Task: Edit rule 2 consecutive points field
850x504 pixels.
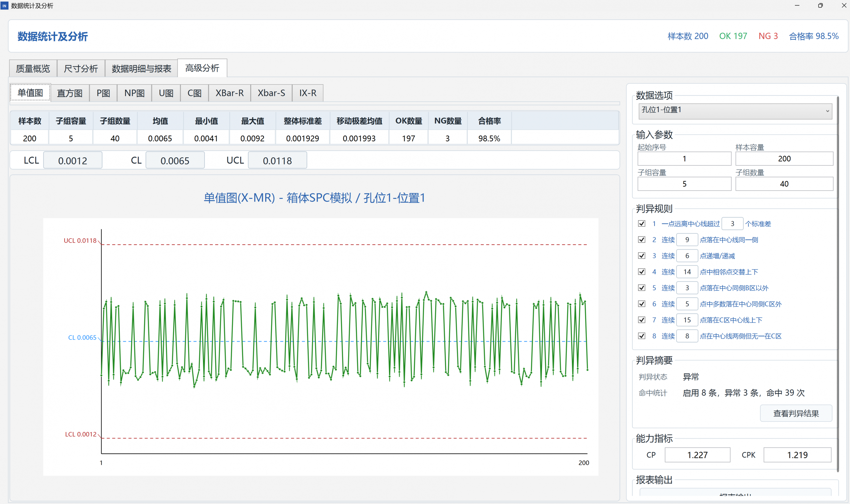Action: pos(687,240)
